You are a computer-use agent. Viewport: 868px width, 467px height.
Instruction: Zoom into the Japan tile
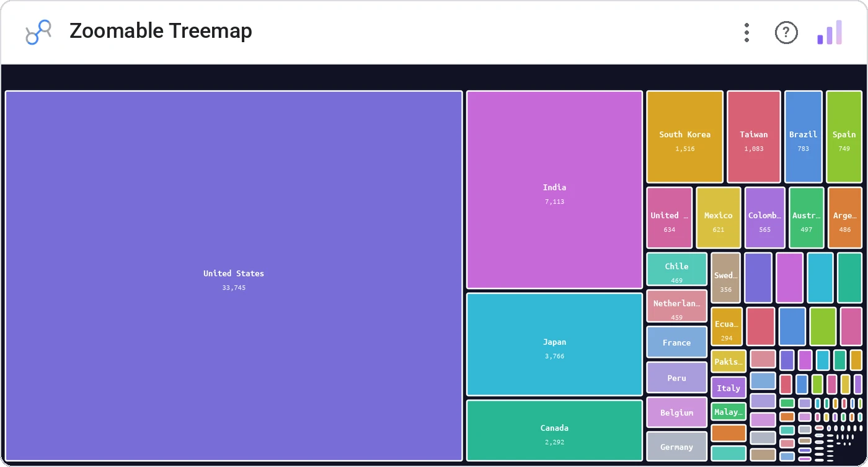[554, 344]
